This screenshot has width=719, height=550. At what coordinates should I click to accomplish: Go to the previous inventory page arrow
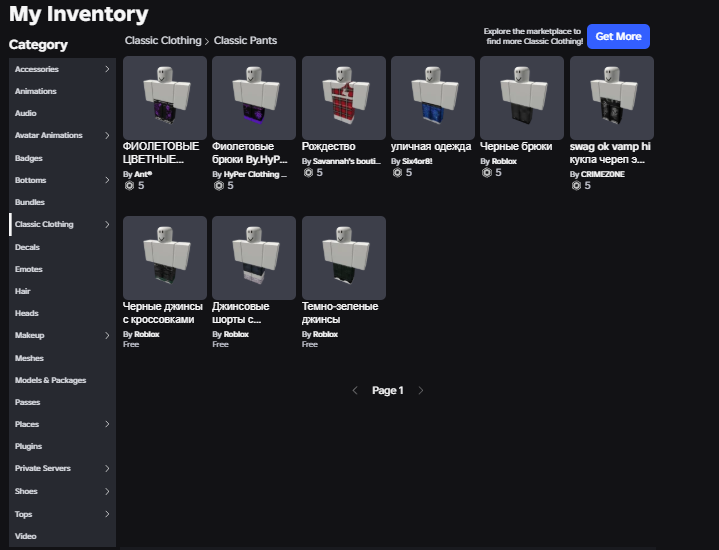coord(354,390)
